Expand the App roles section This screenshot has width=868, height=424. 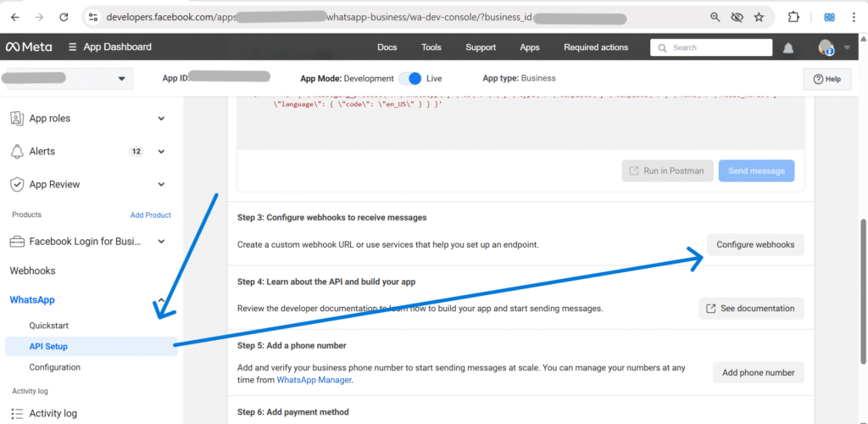pyautogui.click(x=161, y=119)
